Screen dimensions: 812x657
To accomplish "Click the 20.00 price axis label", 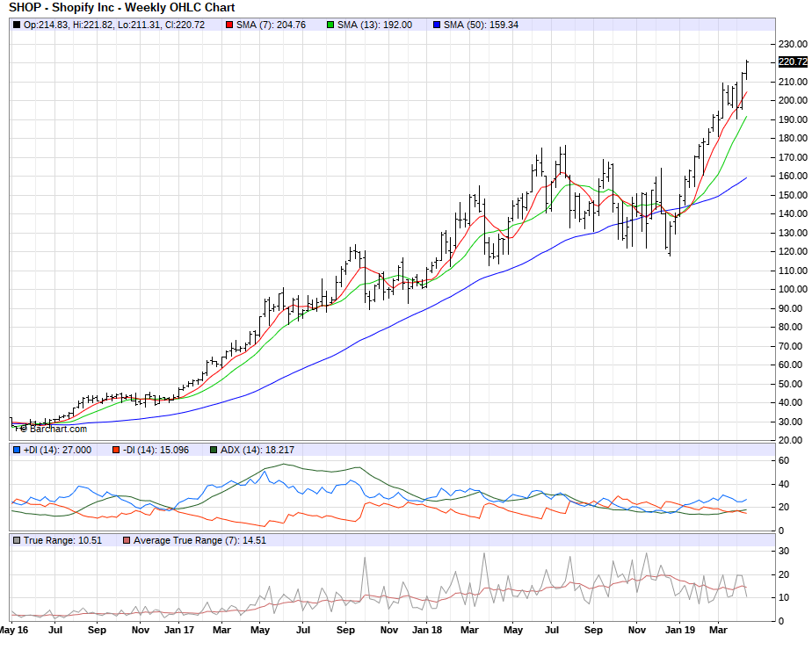I will coord(790,441).
